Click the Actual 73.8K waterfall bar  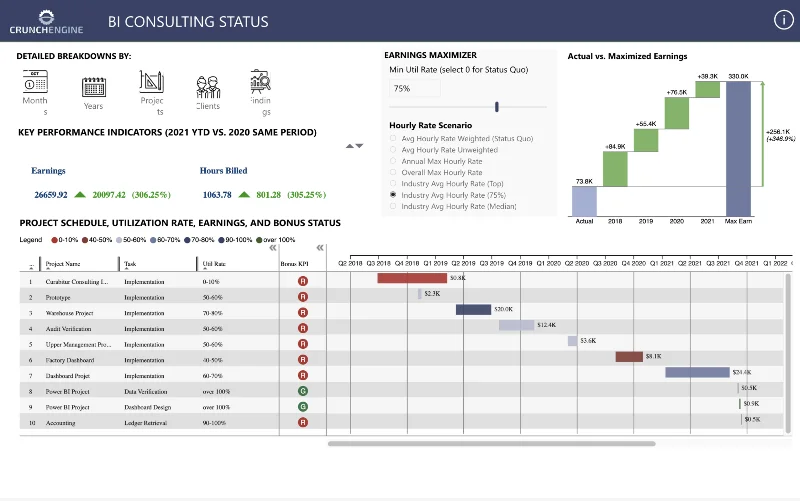pos(584,202)
